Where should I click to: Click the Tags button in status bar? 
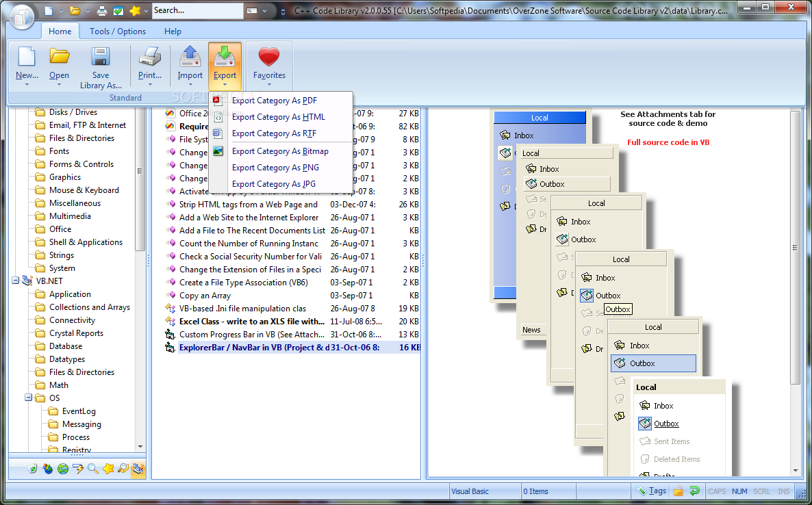click(652, 491)
